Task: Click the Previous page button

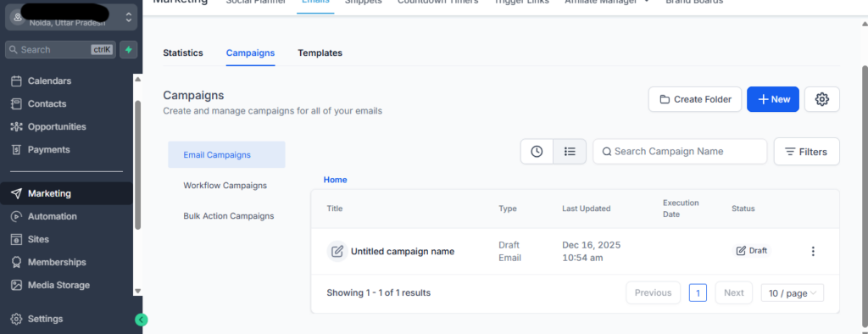Action: click(654, 293)
